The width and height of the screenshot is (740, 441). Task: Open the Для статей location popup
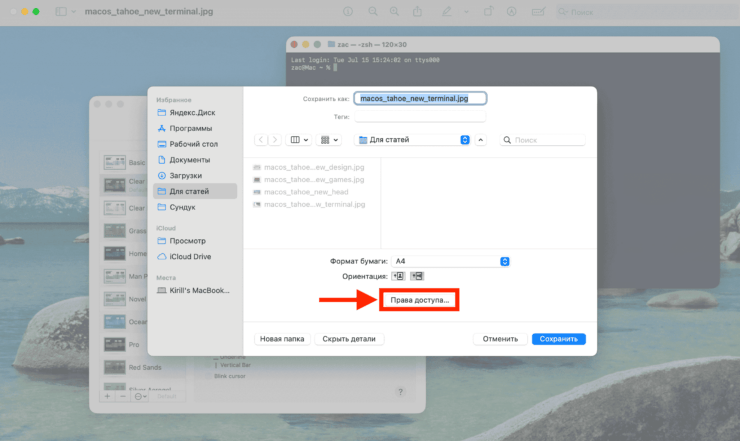pyautogui.click(x=412, y=140)
